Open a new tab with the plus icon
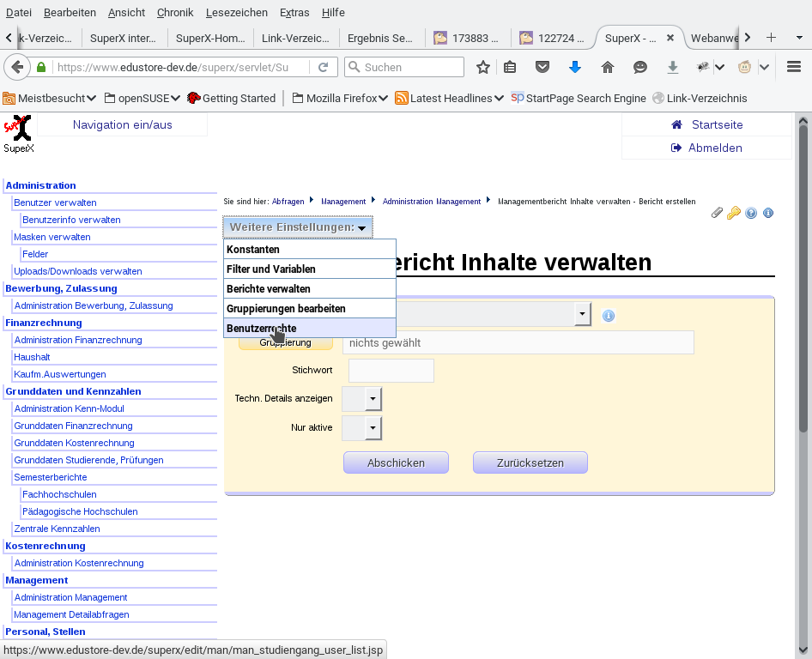Image resolution: width=812 pixels, height=659 pixels. coord(771,38)
